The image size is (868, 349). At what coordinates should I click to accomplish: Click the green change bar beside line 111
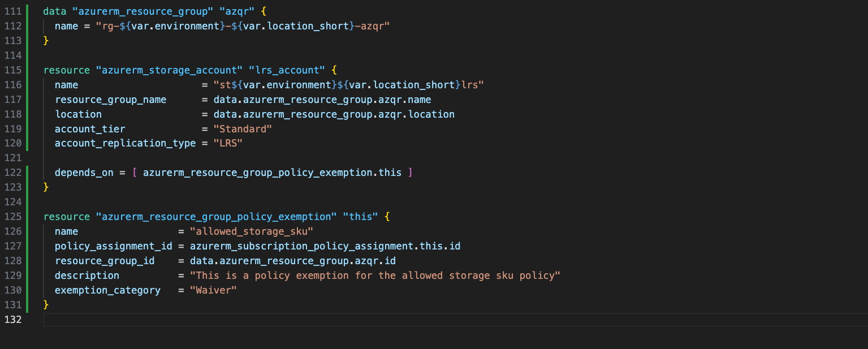pyautogui.click(x=28, y=11)
